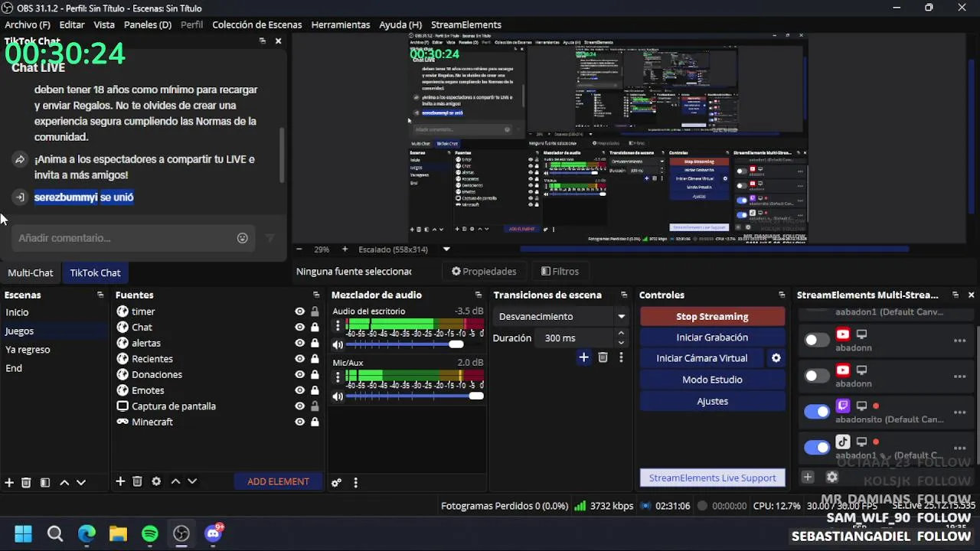The height and width of the screenshot is (551, 980).
Task: Move selected scene up in Escenas toolbar
Action: tap(64, 482)
